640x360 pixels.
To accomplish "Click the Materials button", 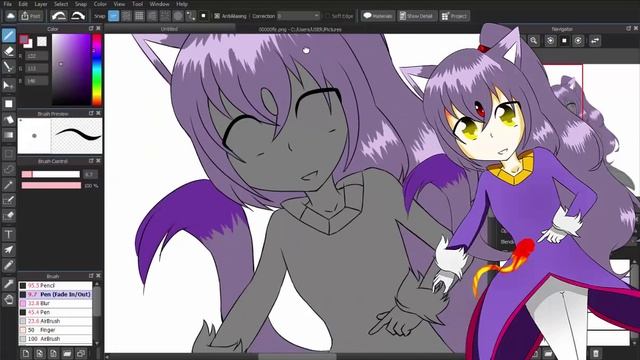I will click(x=378, y=16).
